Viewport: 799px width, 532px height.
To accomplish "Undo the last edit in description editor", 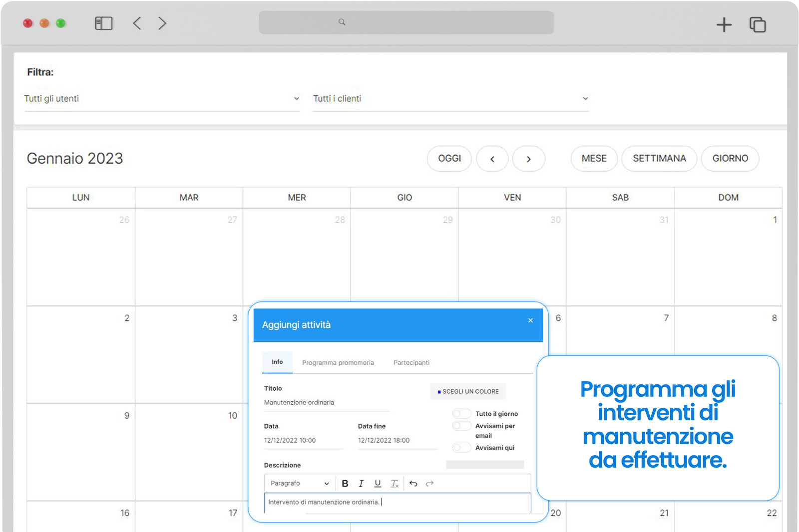I will pos(413,484).
